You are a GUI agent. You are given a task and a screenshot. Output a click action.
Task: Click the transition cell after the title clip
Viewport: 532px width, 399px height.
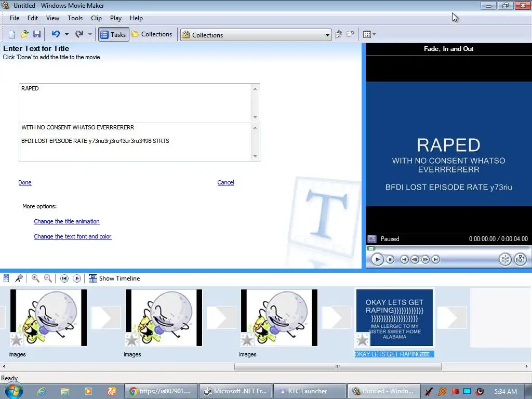pyautogui.click(x=453, y=317)
